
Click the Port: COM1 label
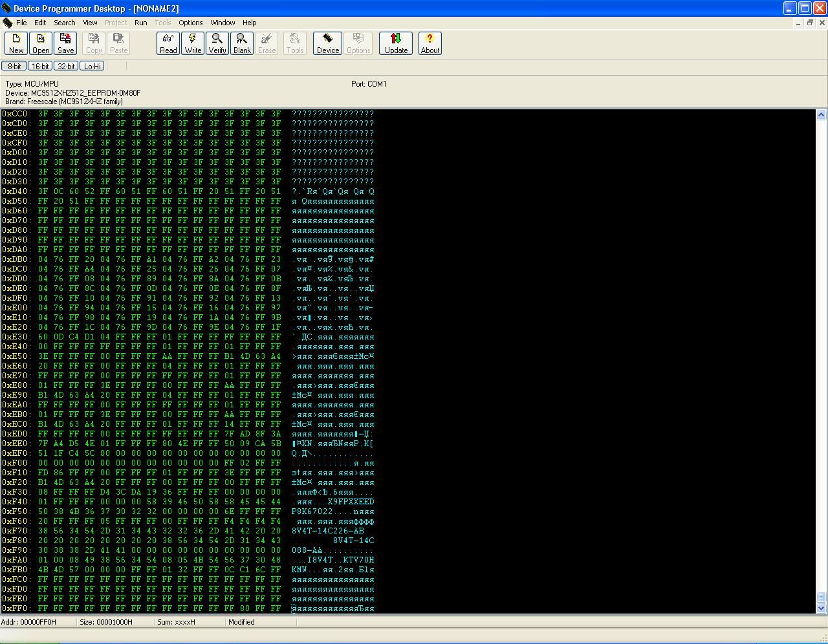(x=369, y=84)
